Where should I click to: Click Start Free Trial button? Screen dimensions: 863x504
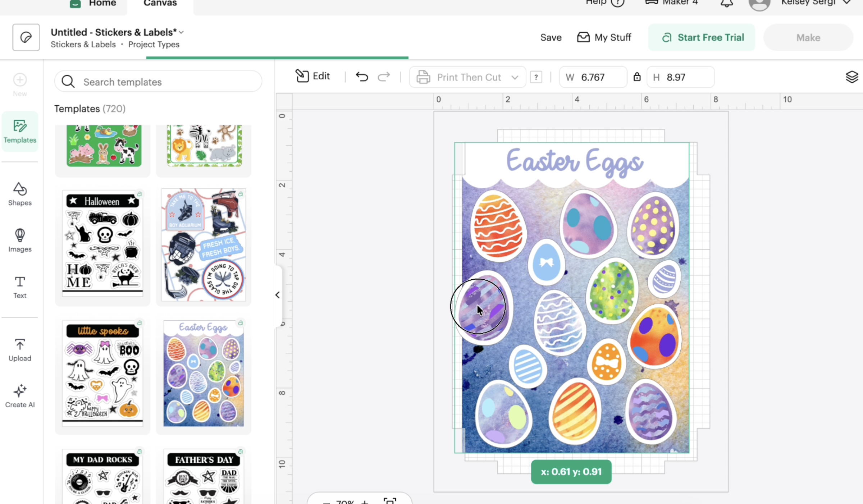(701, 37)
